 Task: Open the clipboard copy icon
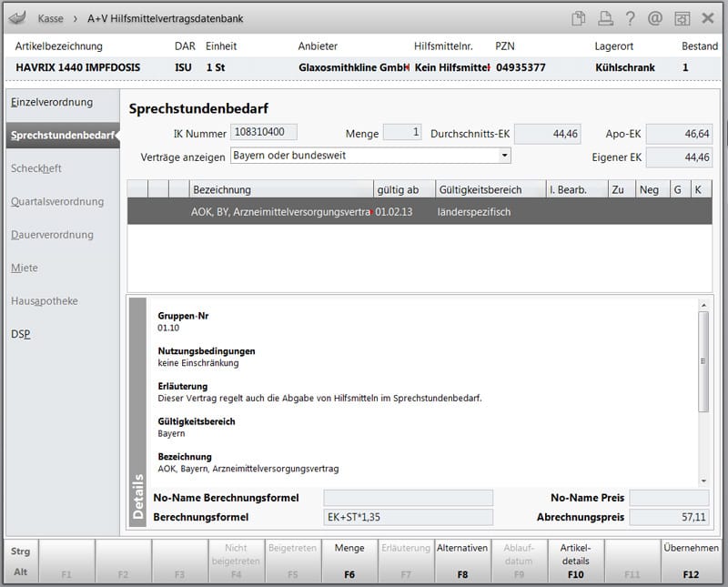point(579,18)
